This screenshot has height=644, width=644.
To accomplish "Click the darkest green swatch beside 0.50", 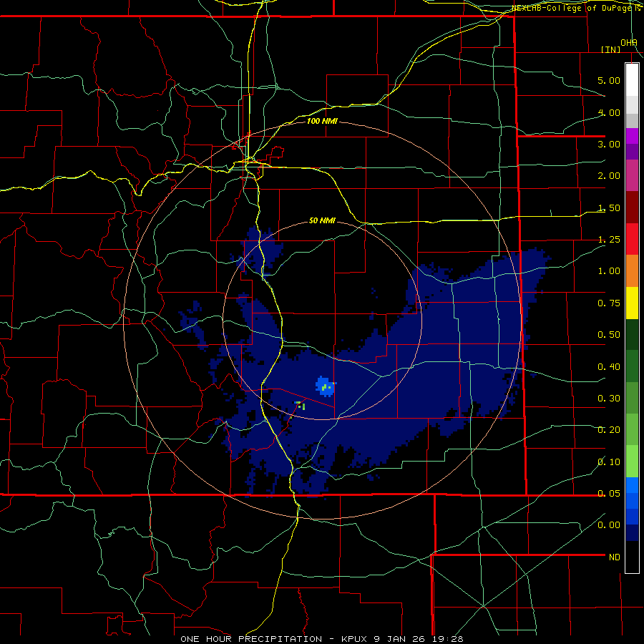I will point(632,334).
